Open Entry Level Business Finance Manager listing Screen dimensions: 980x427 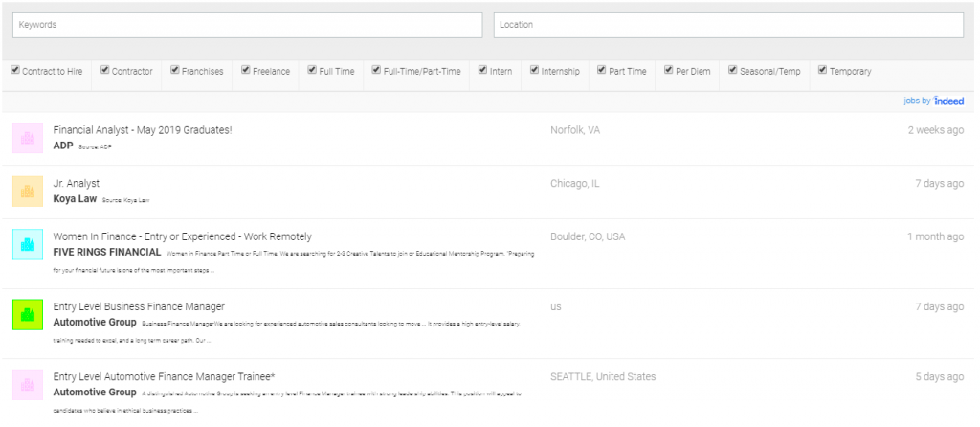click(139, 307)
